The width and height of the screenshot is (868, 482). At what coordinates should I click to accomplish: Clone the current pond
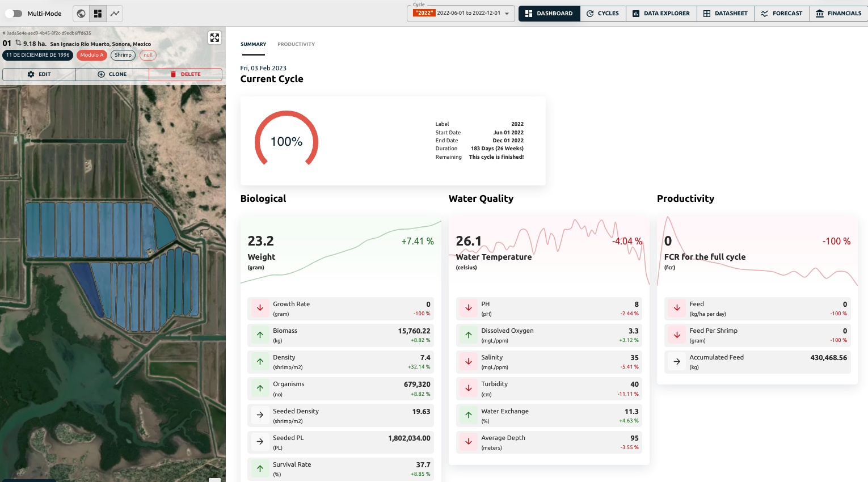coord(112,74)
